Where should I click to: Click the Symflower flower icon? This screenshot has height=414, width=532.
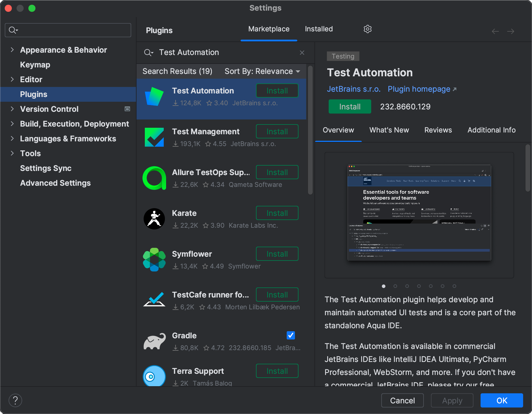tap(154, 259)
